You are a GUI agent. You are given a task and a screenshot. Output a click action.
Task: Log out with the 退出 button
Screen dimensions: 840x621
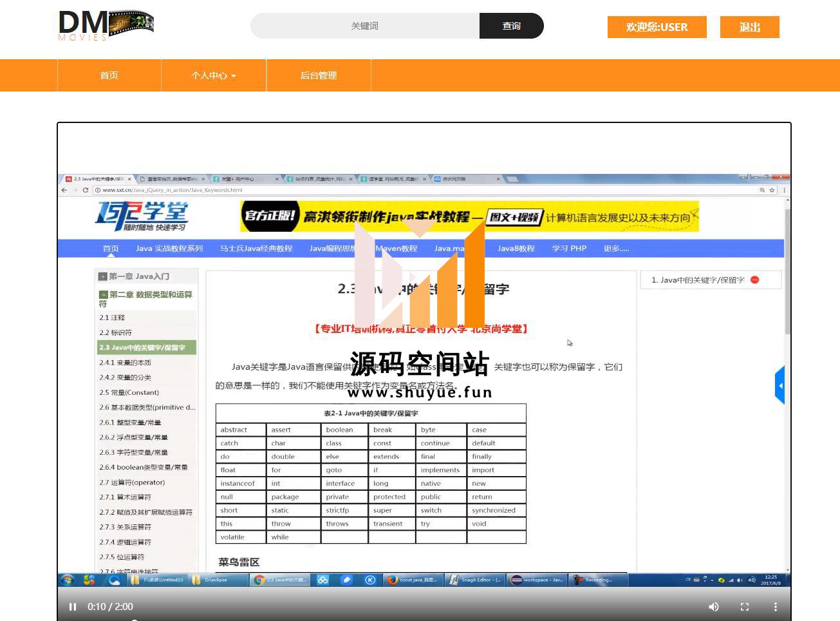click(x=750, y=27)
